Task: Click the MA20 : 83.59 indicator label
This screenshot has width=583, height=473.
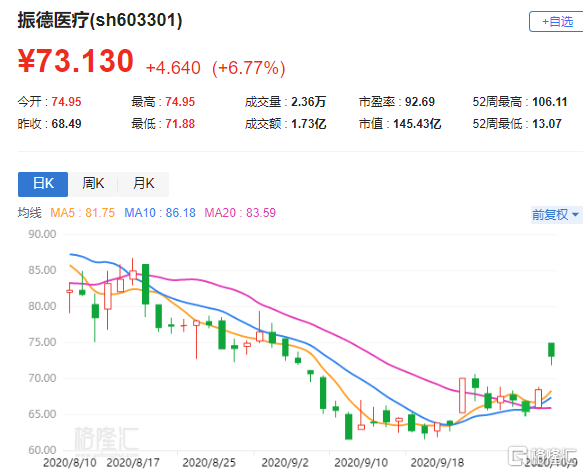Action: coord(240,213)
